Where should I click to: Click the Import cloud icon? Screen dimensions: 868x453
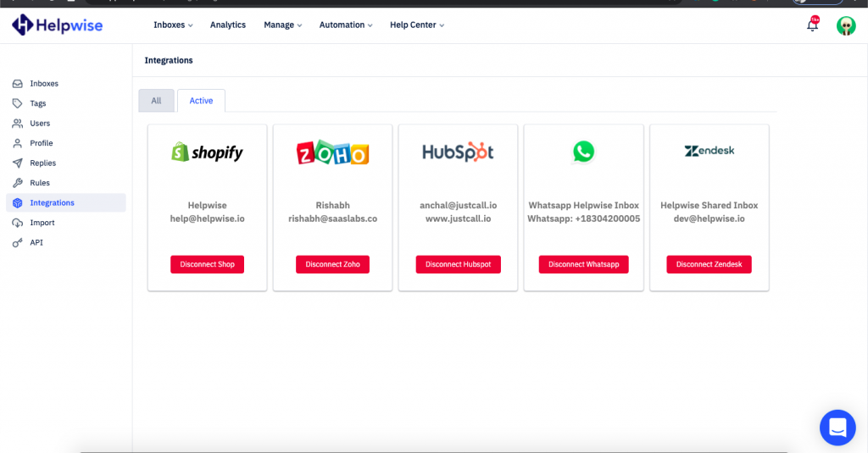point(18,223)
